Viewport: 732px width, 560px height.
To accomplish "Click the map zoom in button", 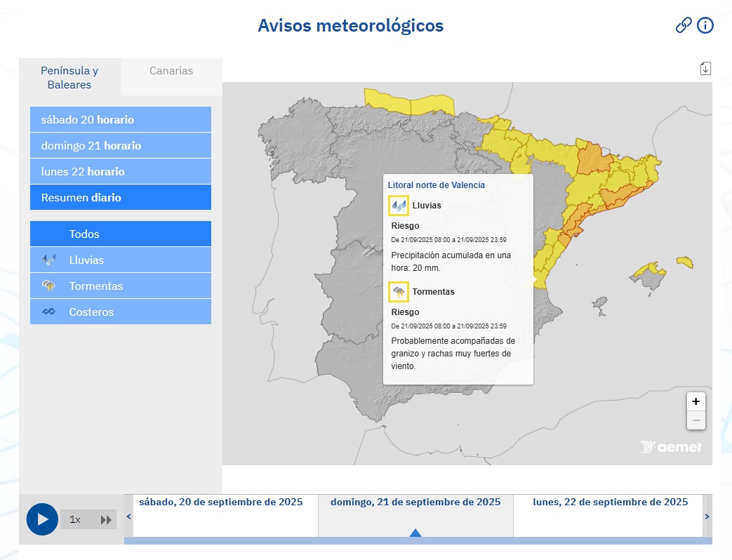I will pos(696,401).
